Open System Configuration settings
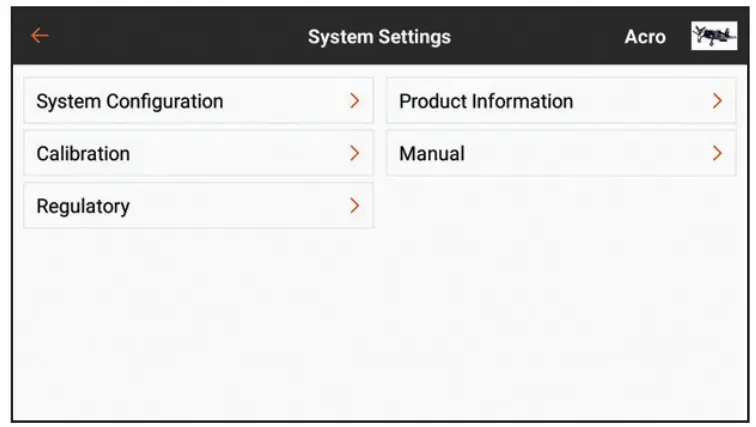Viewport: 756px width, 427px height. (x=130, y=101)
